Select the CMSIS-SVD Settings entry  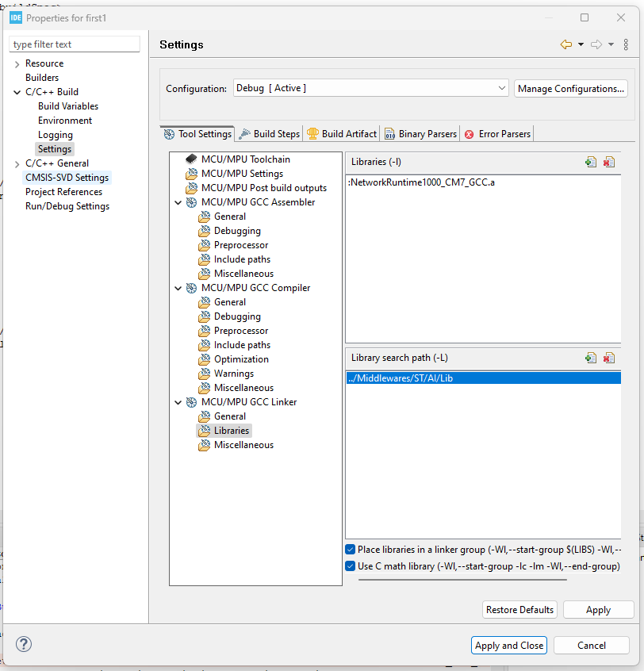tap(67, 177)
